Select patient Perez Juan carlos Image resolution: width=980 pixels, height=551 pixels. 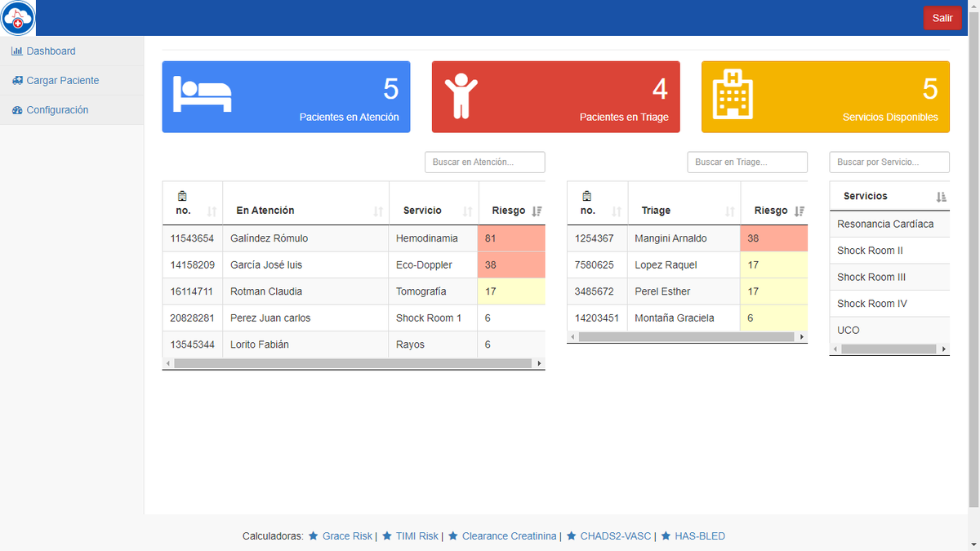(x=270, y=318)
